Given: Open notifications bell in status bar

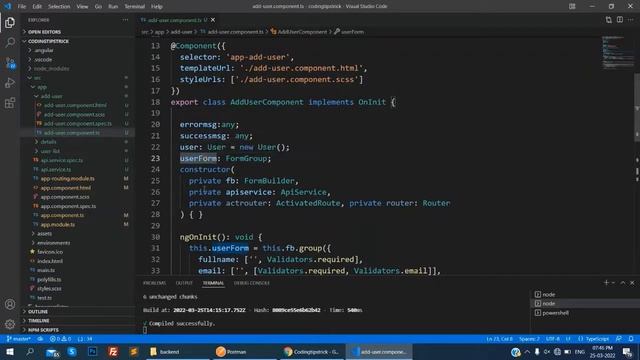Looking at the screenshot, I should 631,339.
